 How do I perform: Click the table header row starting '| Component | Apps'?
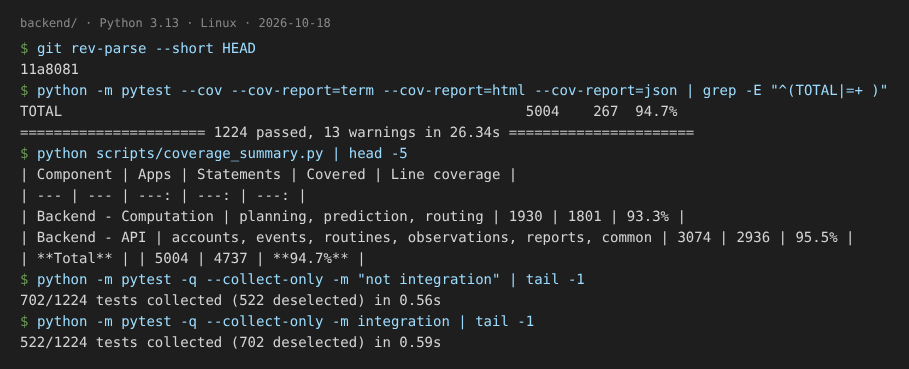tap(268, 174)
